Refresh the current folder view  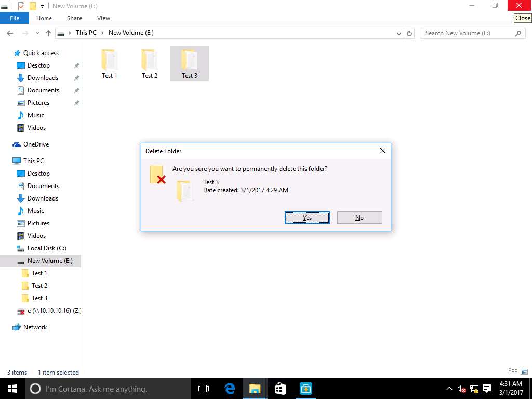[409, 33]
